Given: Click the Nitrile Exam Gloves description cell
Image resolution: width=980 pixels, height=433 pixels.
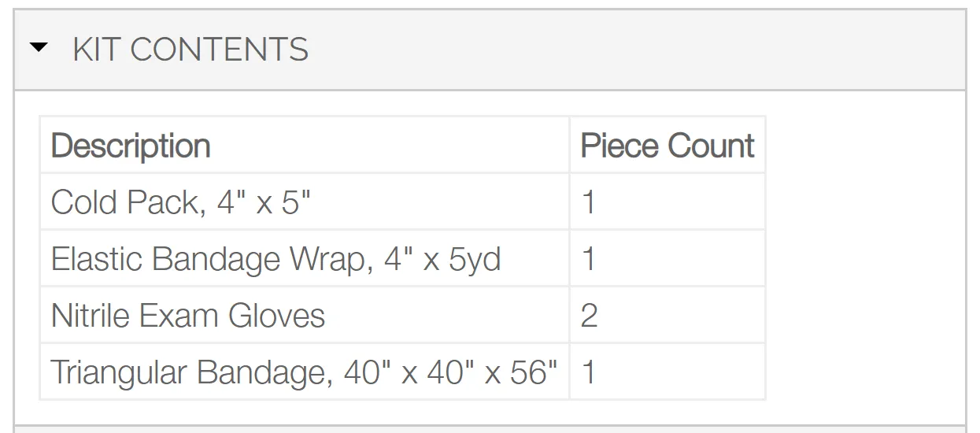Looking at the screenshot, I should pyautogui.click(x=305, y=316).
